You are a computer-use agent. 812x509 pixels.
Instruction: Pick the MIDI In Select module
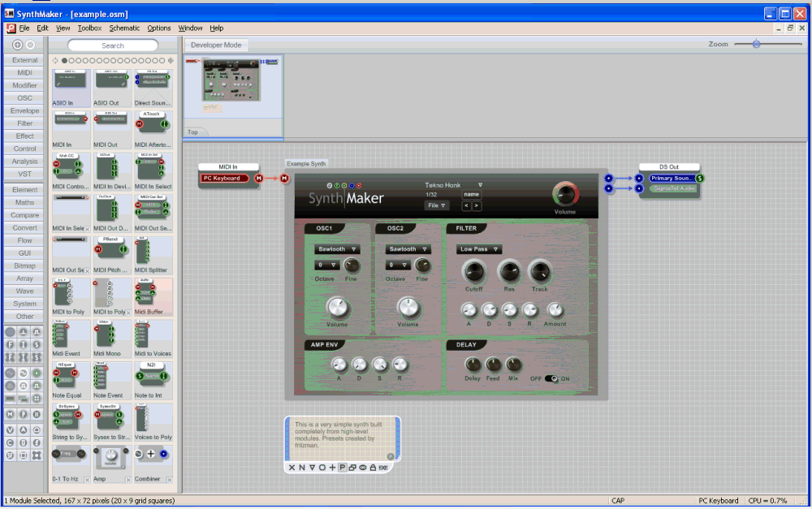click(153, 171)
